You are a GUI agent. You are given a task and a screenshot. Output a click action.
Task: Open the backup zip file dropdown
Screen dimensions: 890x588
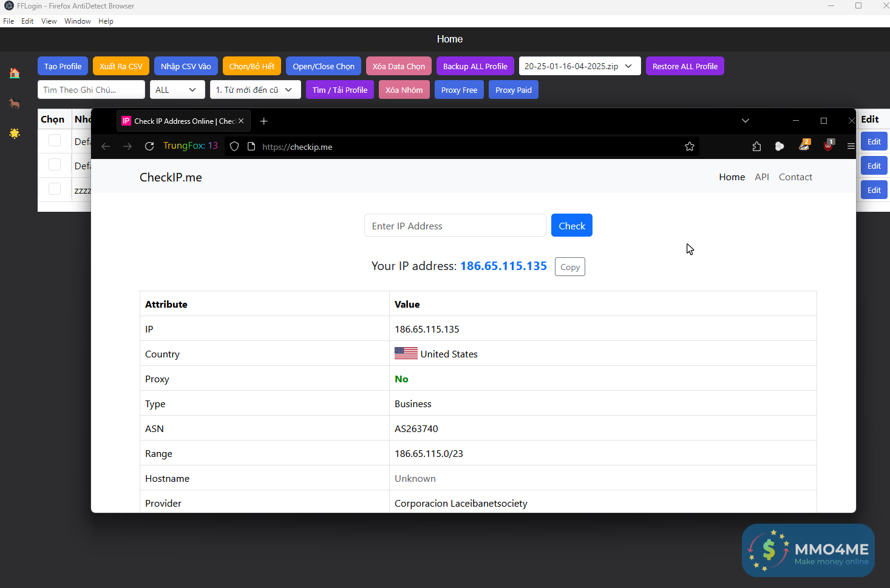pos(580,66)
